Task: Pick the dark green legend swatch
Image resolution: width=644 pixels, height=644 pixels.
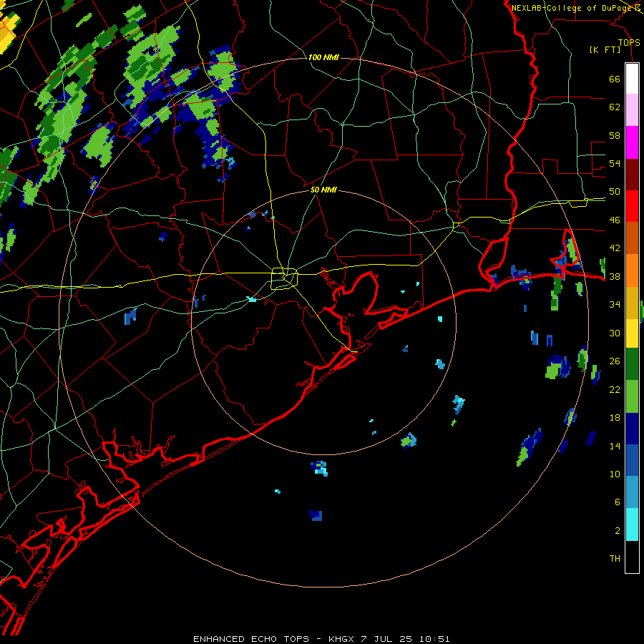Action: click(x=632, y=364)
